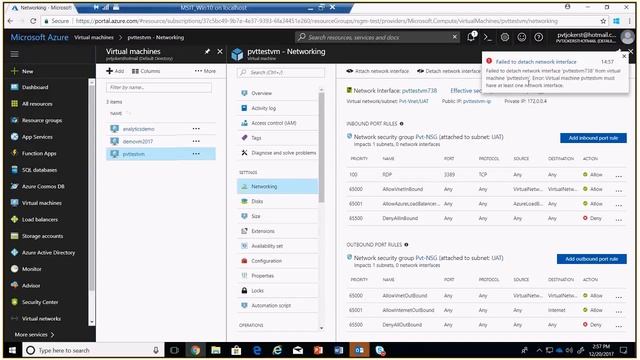Select demovm2017 virtual machine

pyautogui.click(x=138, y=142)
